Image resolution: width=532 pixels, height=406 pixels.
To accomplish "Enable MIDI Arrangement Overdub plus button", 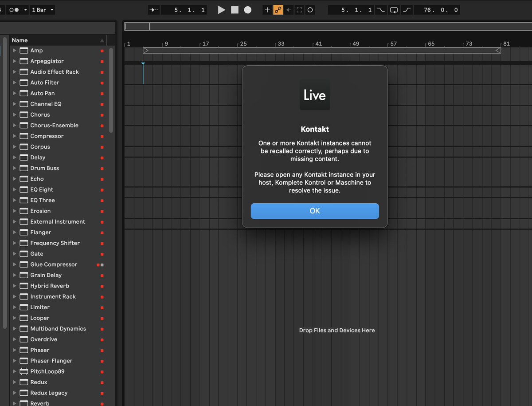I will (x=267, y=10).
